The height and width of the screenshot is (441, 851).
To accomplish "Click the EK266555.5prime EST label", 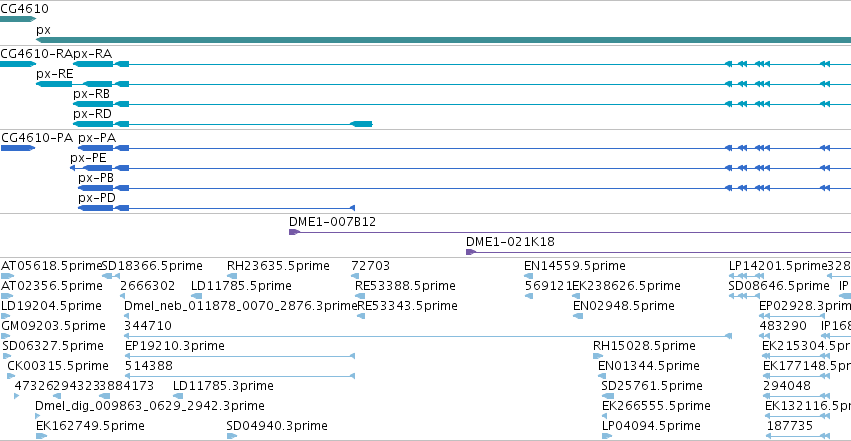I will point(656,406).
